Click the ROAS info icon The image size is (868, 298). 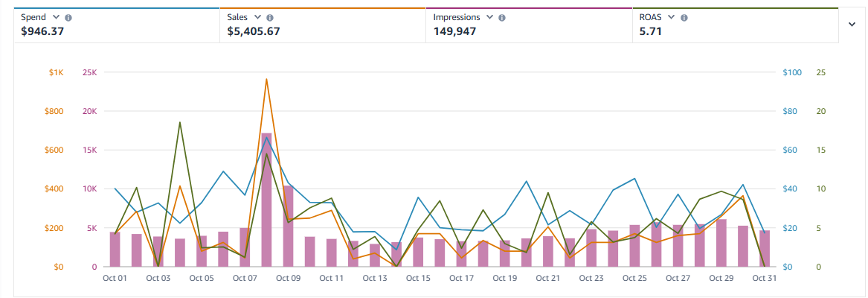pyautogui.click(x=684, y=18)
